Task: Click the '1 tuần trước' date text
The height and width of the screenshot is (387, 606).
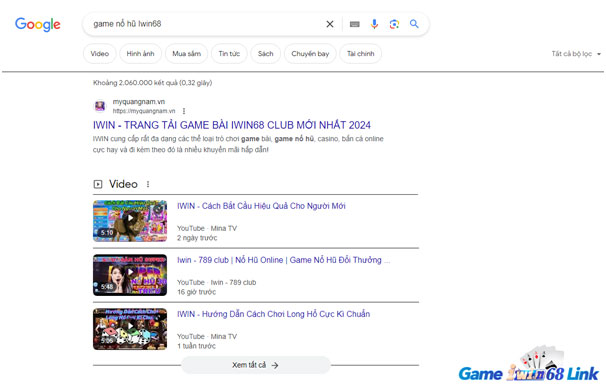Action: pos(196,346)
